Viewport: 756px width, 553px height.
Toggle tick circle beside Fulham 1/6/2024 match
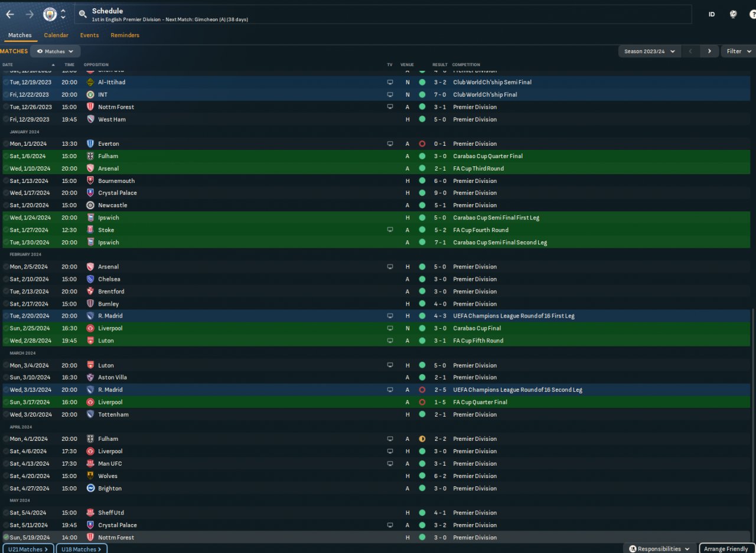coord(6,156)
